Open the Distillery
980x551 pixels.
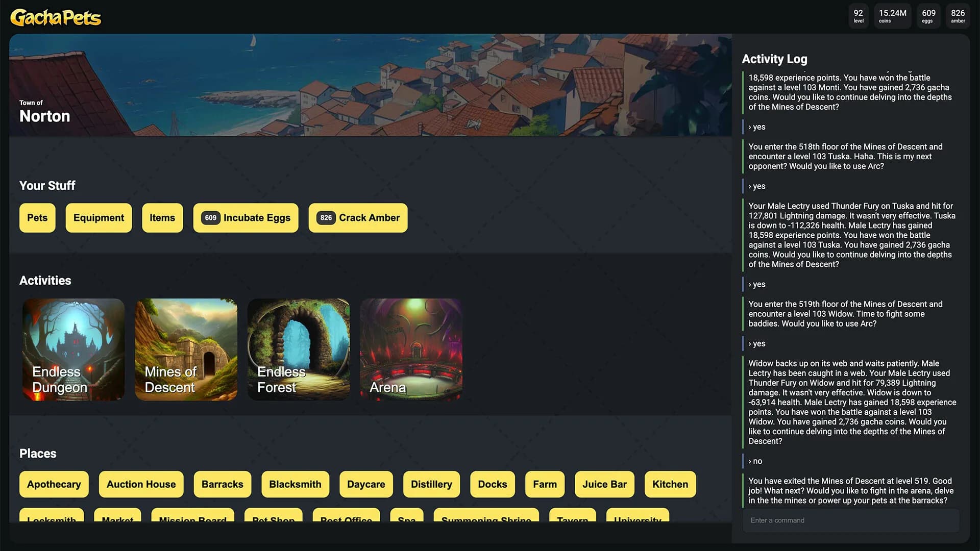click(x=431, y=484)
